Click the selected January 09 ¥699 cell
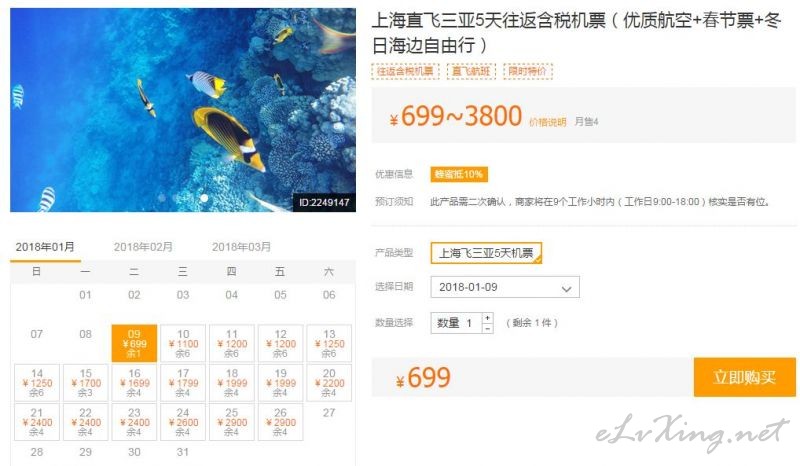 coord(134,344)
